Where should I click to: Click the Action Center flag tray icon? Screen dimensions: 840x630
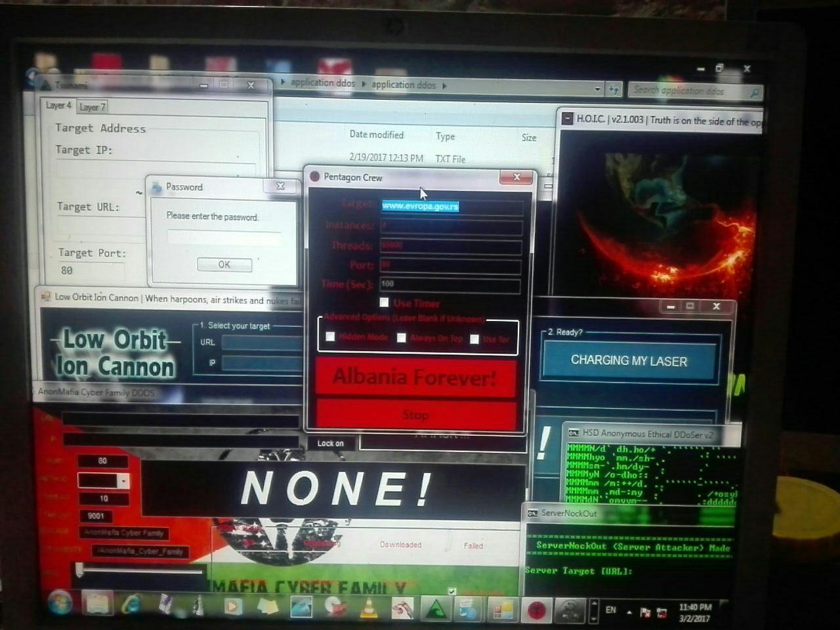pyautogui.click(x=645, y=612)
